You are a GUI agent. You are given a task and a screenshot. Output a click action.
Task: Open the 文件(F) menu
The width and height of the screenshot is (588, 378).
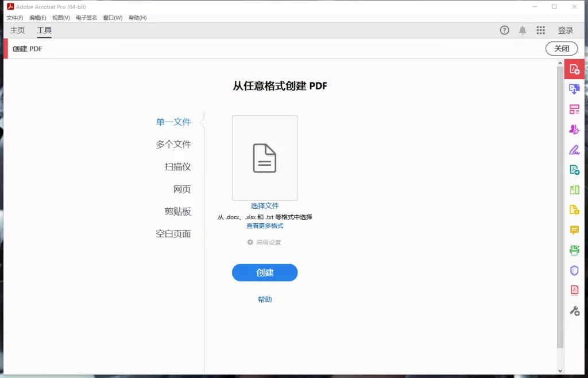pos(14,18)
